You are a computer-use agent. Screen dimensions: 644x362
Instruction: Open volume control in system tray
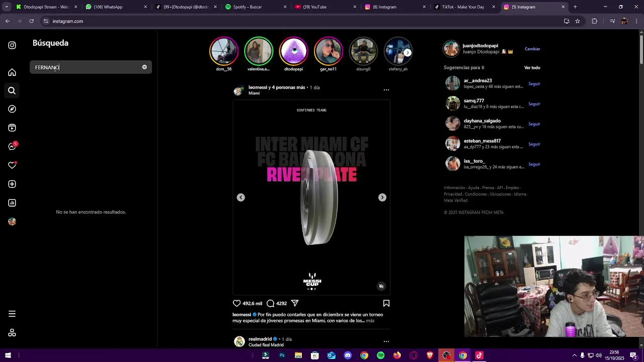click(x=598, y=355)
